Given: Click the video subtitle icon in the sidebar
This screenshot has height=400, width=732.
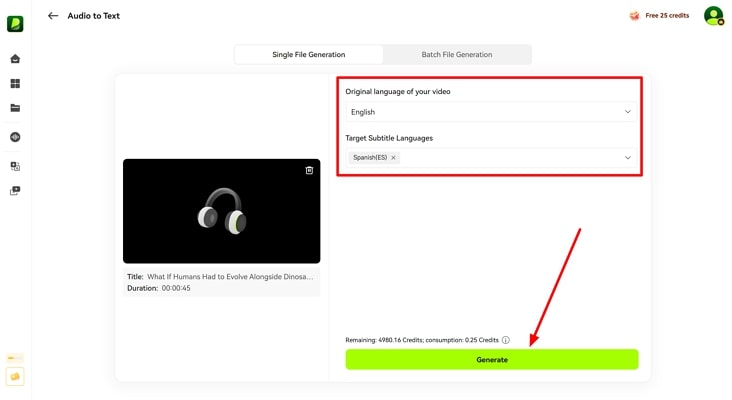Looking at the screenshot, I should click(x=15, y=190).
